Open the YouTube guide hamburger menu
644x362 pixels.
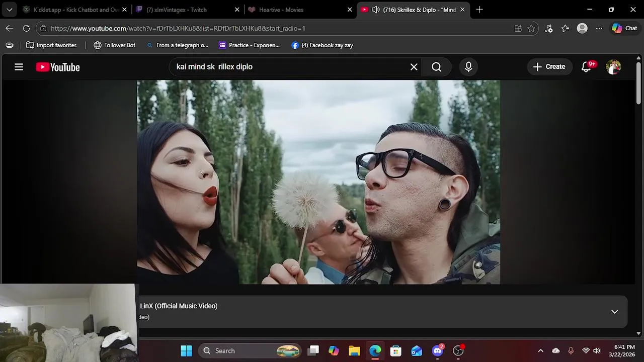pyautogui.click(x=19, y=67)
